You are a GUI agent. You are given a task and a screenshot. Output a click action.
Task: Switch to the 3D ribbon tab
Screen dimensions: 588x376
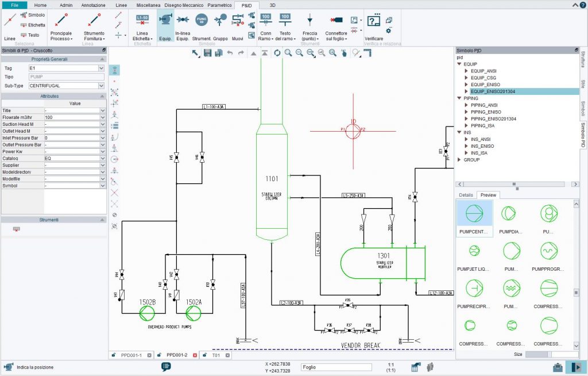click(273, 5)
